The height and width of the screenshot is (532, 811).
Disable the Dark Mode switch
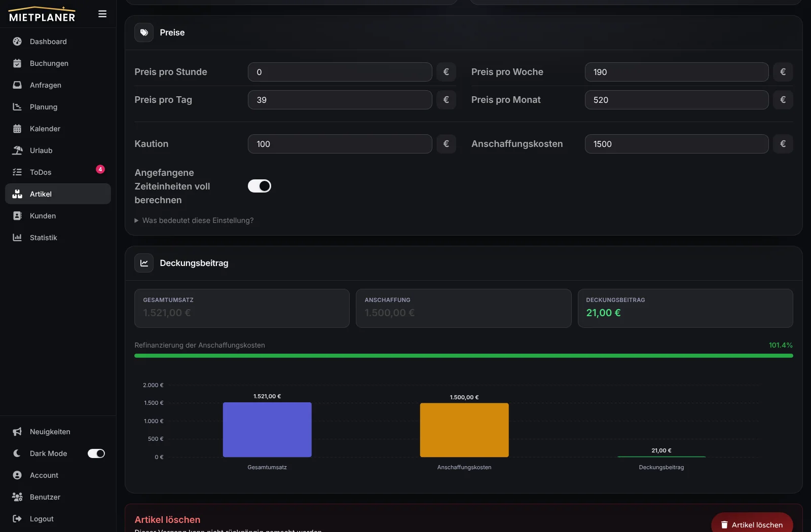pyautogui.click(x=96, y=453)
